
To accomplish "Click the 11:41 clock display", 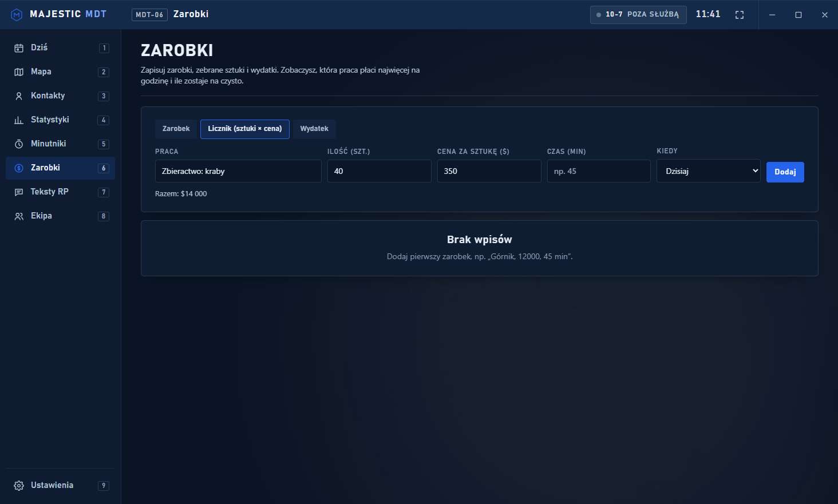I will coord(708,14).
